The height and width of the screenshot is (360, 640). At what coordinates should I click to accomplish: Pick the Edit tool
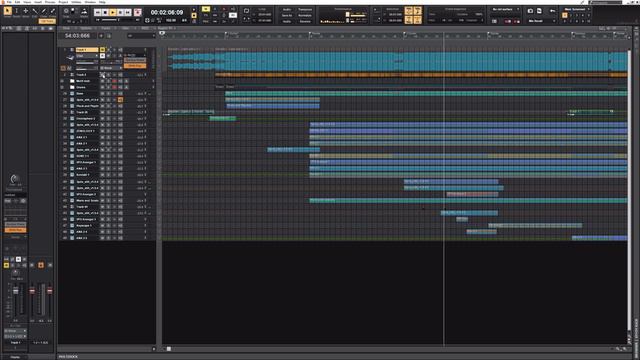pos(35,11)
